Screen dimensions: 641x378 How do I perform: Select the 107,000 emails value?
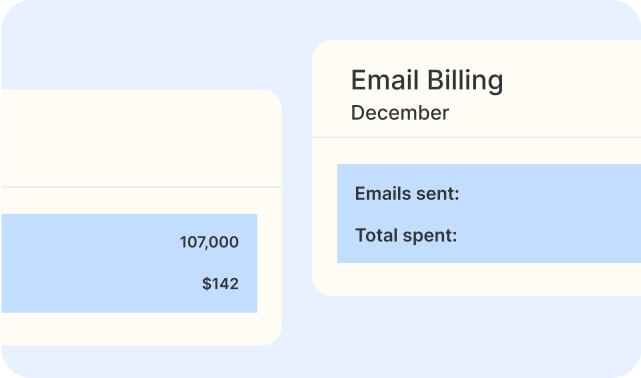pyautogui.click(x=209, y=242)
